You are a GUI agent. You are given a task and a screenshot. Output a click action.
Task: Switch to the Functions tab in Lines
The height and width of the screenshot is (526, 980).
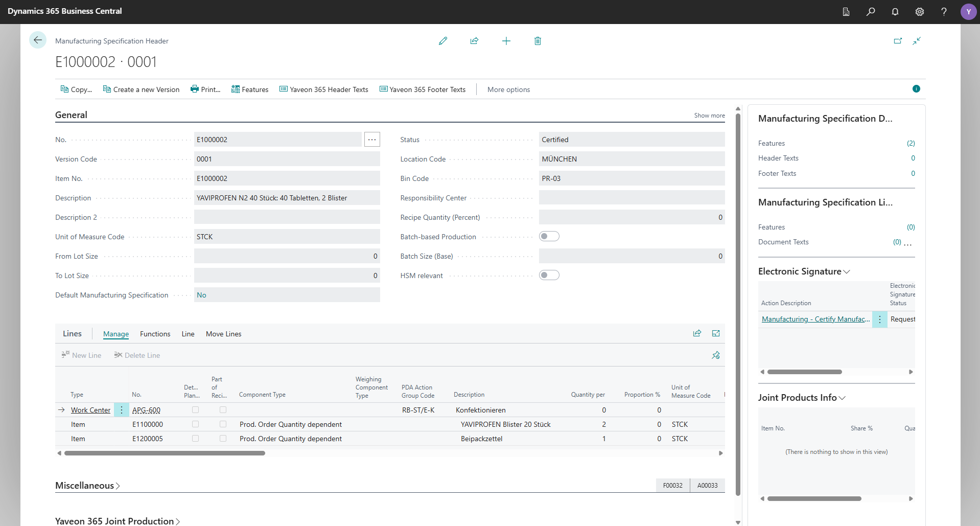coord(155,334)
